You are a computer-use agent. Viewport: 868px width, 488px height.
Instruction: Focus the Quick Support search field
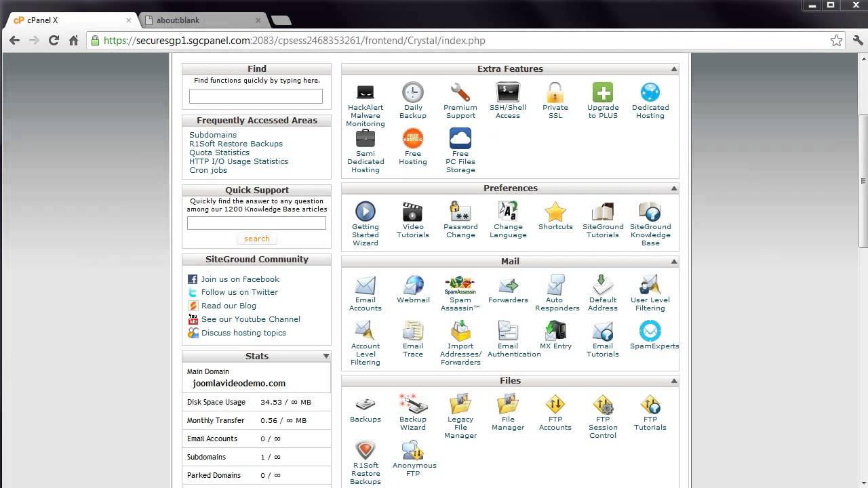[256, 223]
